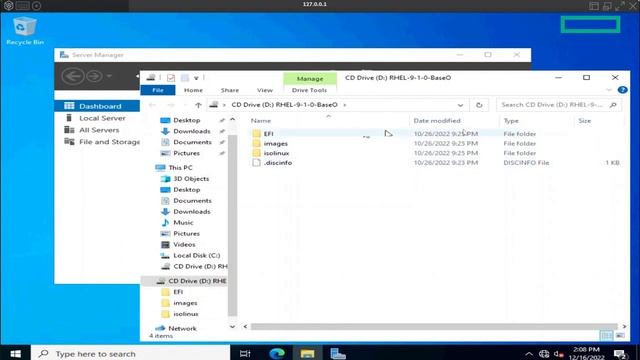Open the File tab in Explorer
Viewport: 640px width, 360px height.
[158, 90]
